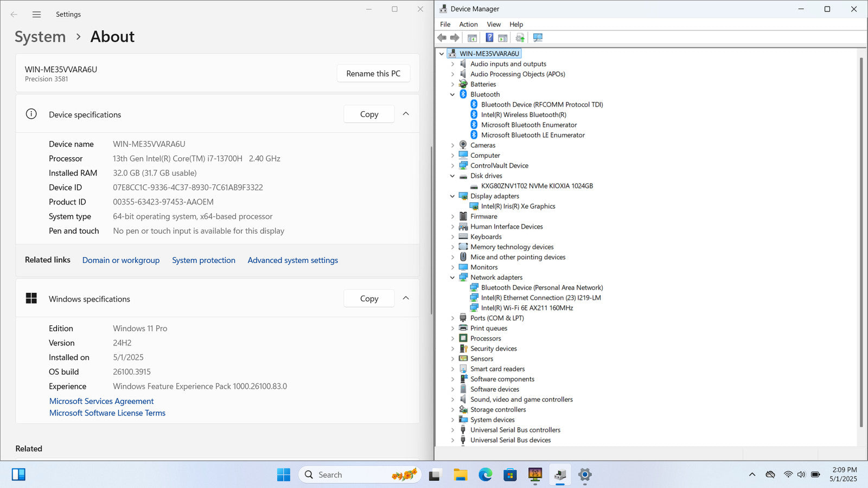Click Update device driver toolbar icon
The height and width of the screenshot is (488, 868).
pos(520,37)
